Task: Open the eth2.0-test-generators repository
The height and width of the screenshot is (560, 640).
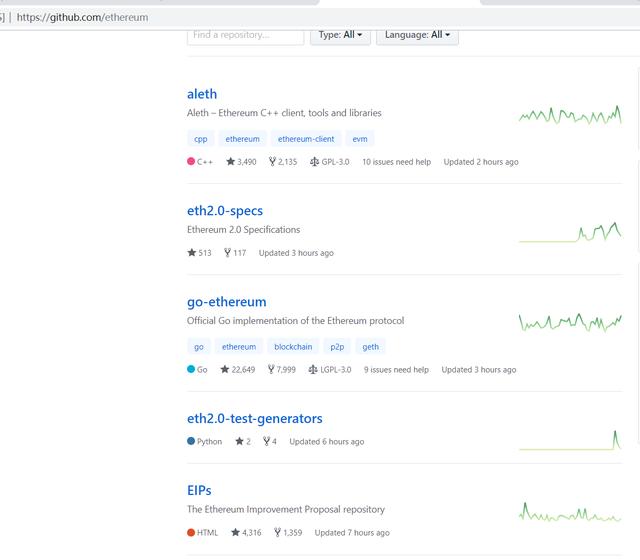Action: 255,419
